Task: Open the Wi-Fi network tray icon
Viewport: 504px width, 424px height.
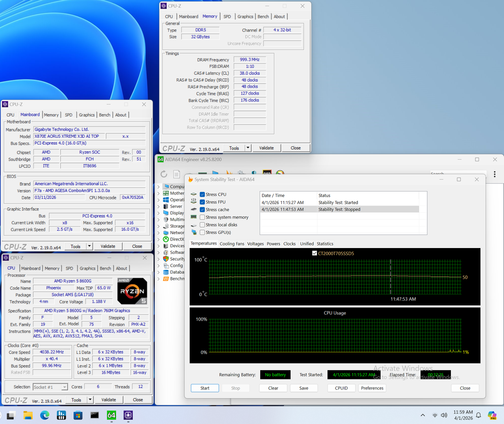Action: click(x=435, y=415)
